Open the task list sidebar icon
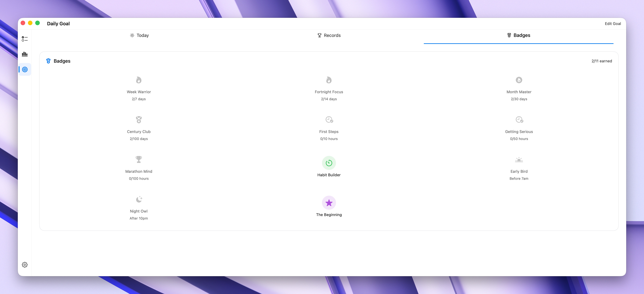This screenshot has height=294, width=644. coord(24,39)
